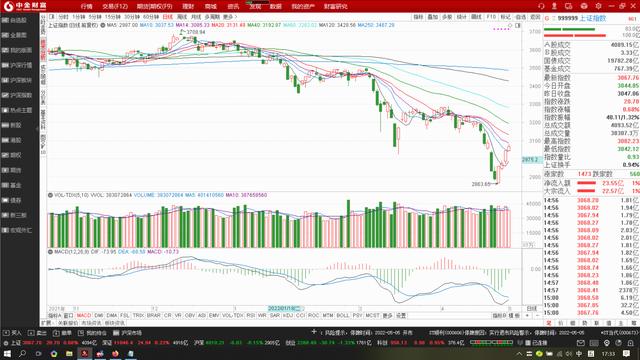Select the 周线 weekly chart tab
Screen dimensions: 640x360
pyautogui.click(x=182, y=17)
